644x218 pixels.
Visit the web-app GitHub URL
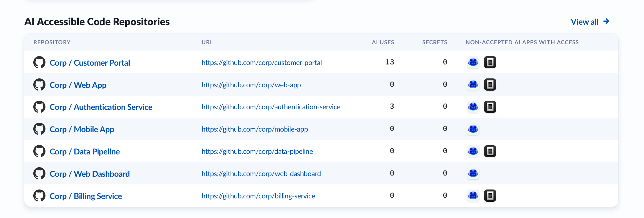coord(251,85)
